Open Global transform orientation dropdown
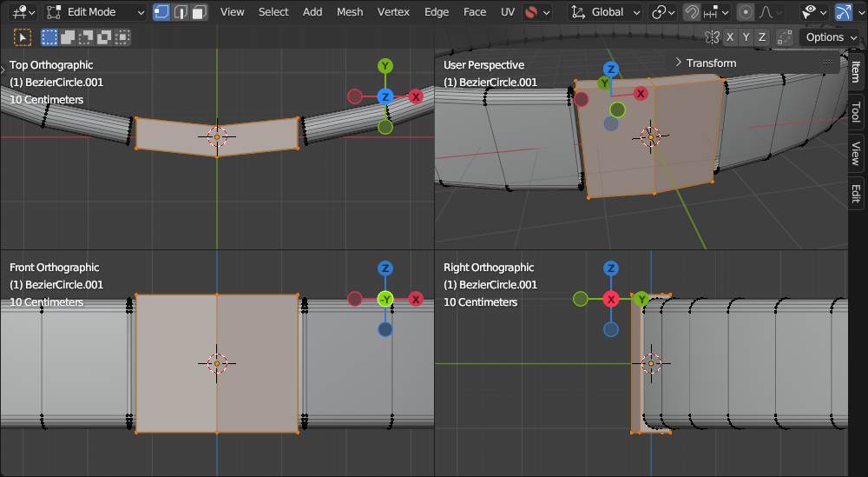The width and height of the screenshot is (868, 477). [x=606, y=11]
